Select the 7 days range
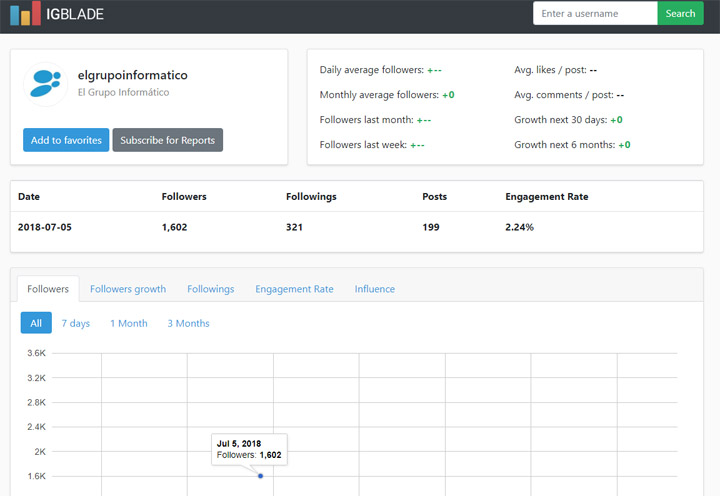Screen dimensions: 720x496 click(x=76, y=323)
